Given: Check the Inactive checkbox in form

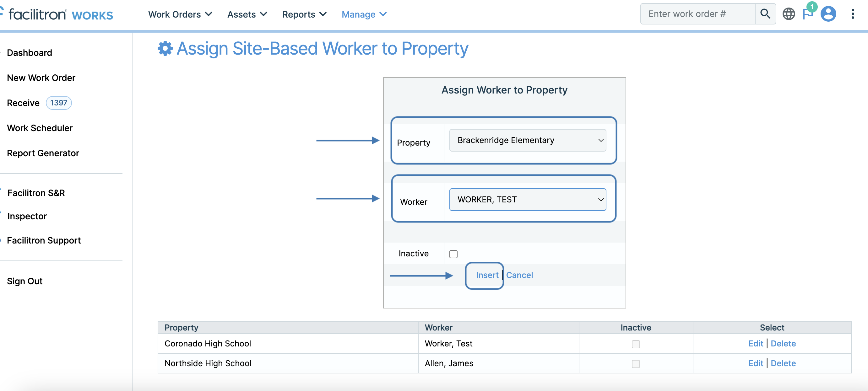Looking at the screenshot, I should (453, 254).
